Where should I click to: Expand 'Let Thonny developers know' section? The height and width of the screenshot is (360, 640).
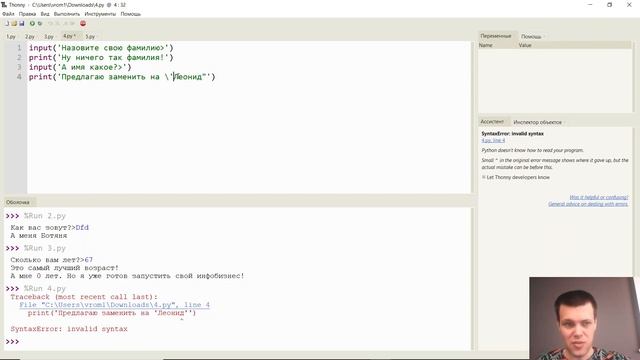tap(516, 177)
